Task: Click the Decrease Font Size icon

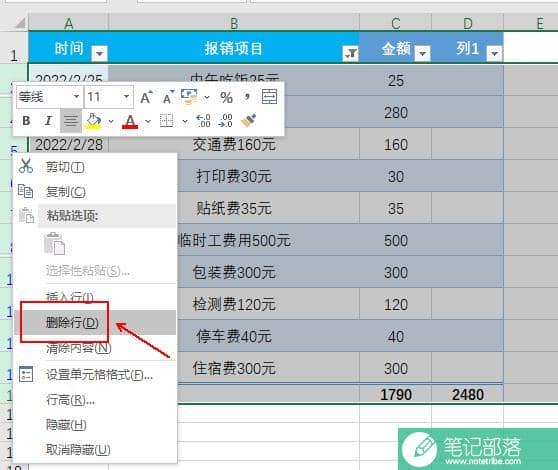Action: pyautogui.click(x=168, y=97)
